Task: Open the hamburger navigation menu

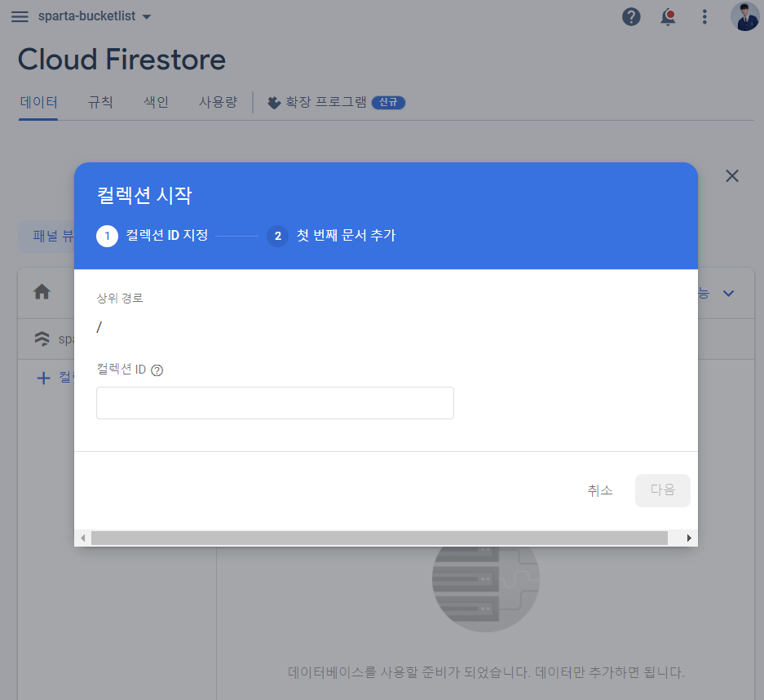Action: [x=20, y=16]
